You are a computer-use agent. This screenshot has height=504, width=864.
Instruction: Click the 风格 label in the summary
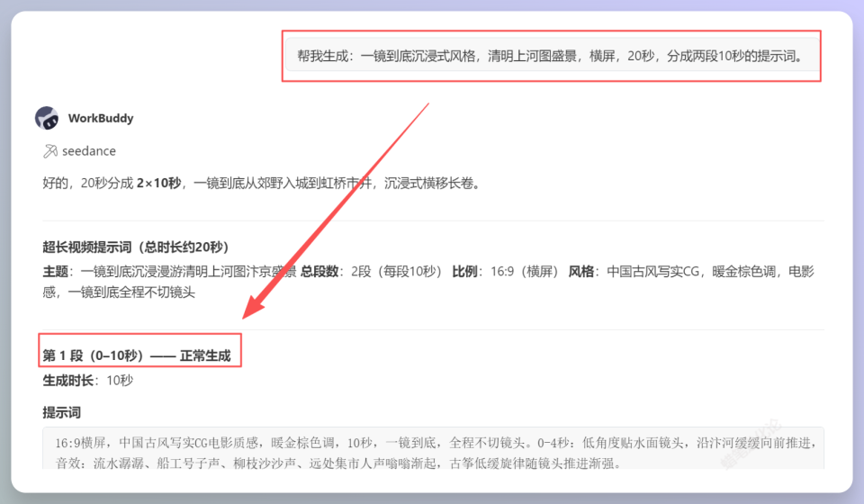(580, 272)
